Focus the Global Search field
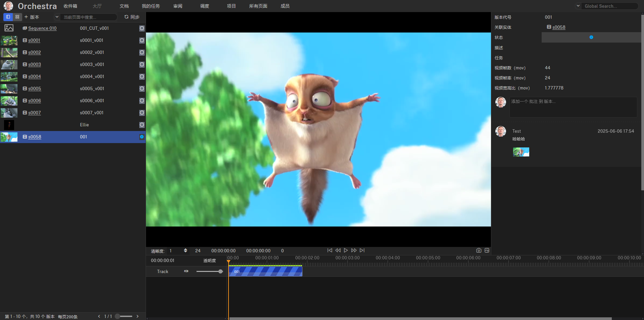 point(610,6)
